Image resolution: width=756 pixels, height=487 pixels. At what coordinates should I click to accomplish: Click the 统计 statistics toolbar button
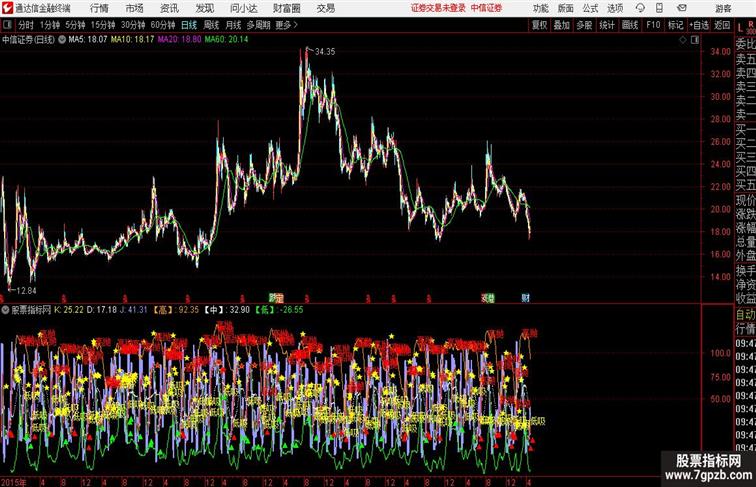pyautogui.click(x=607, y=25)
